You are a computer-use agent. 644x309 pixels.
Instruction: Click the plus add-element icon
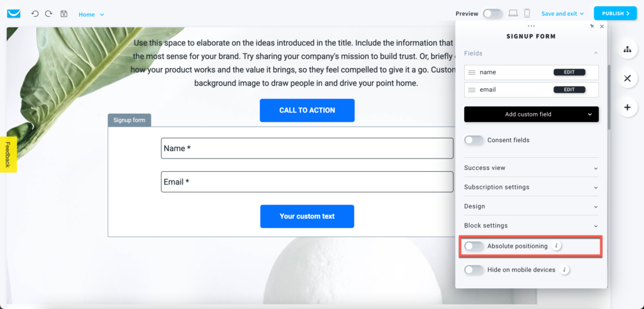coord(627,107)
